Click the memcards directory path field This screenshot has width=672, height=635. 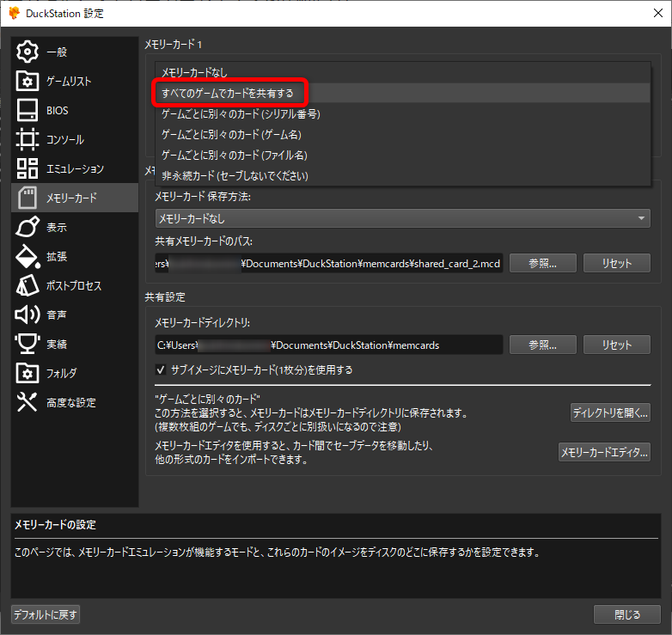coord(329,345)
